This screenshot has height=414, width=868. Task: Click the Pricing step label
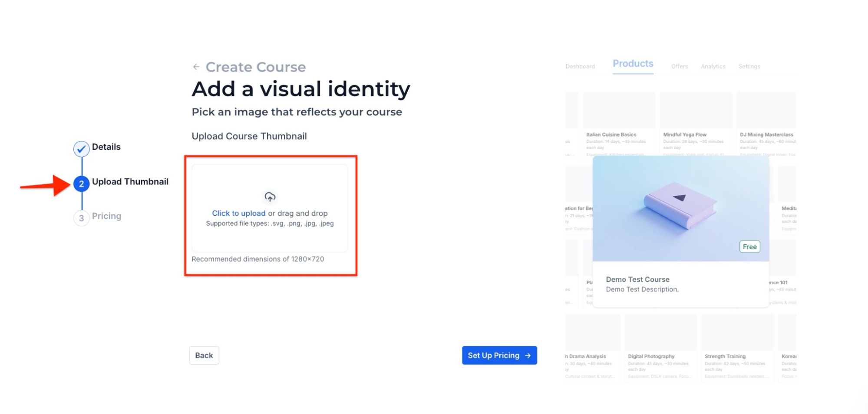coord(106,216)
